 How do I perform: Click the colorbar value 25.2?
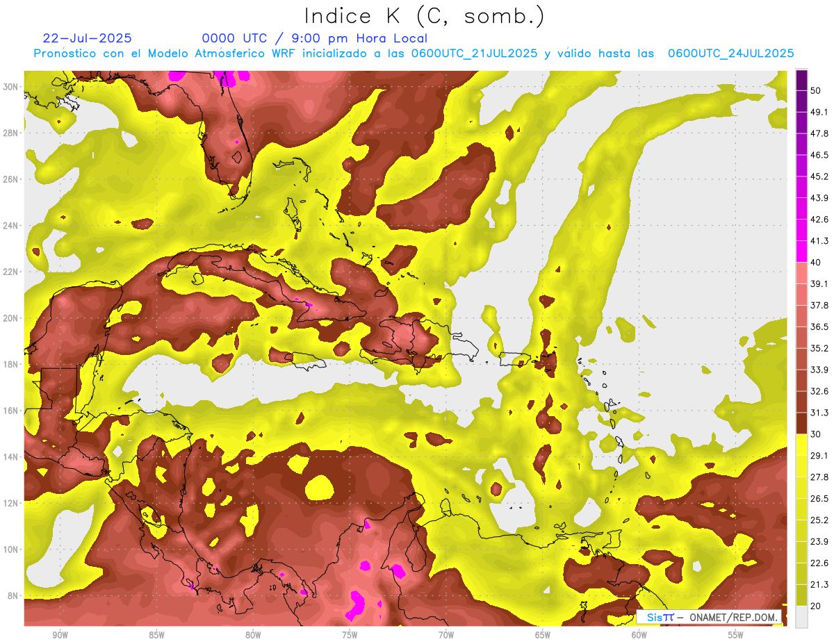820,520
